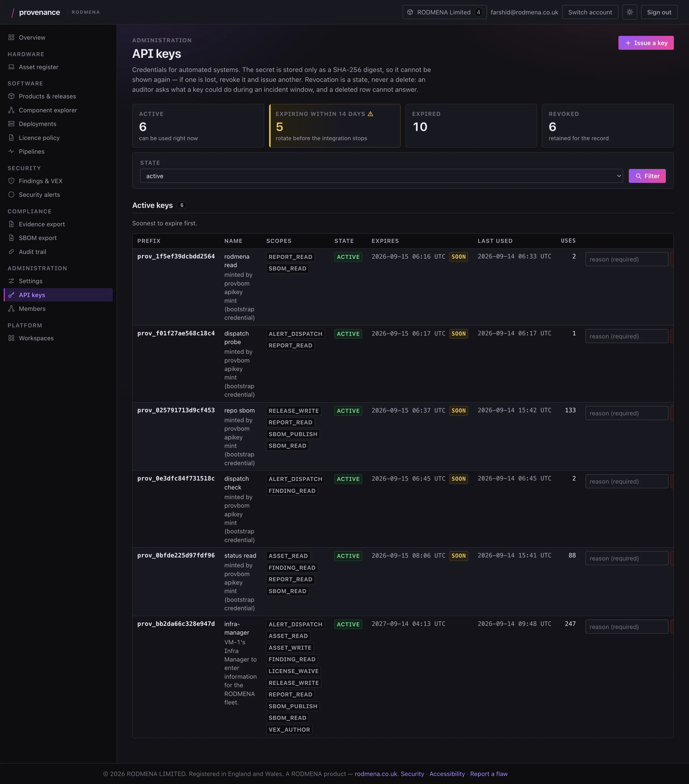
Task: Navigate to Security alerts
Action: (58, 195)
